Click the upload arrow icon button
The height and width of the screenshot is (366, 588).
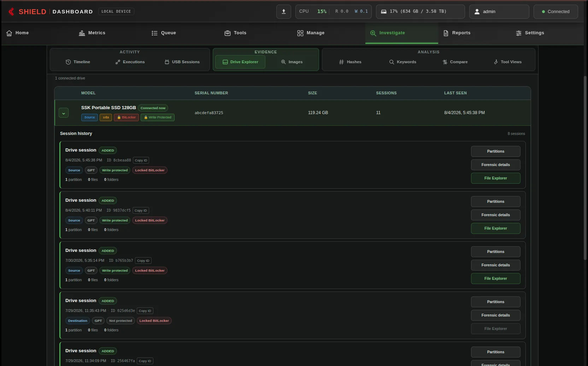coord(283,12)
